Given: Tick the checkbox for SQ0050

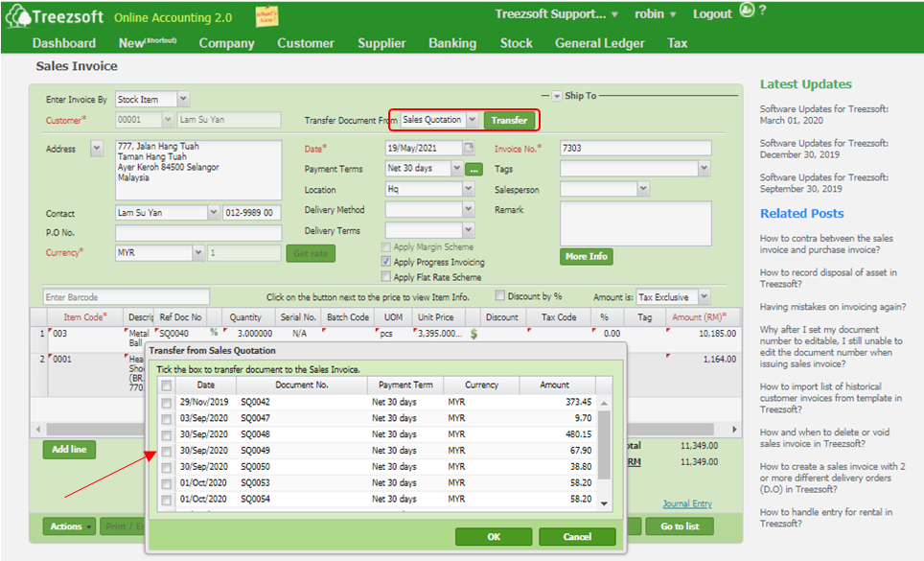Looking at the screenshot, I should 166,468.
